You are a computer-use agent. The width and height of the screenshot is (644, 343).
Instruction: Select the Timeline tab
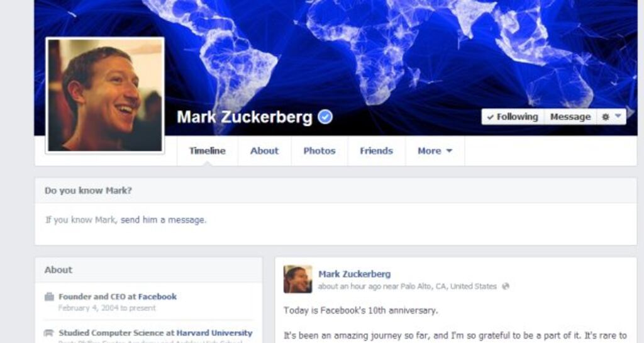click(x=208, y=151)
